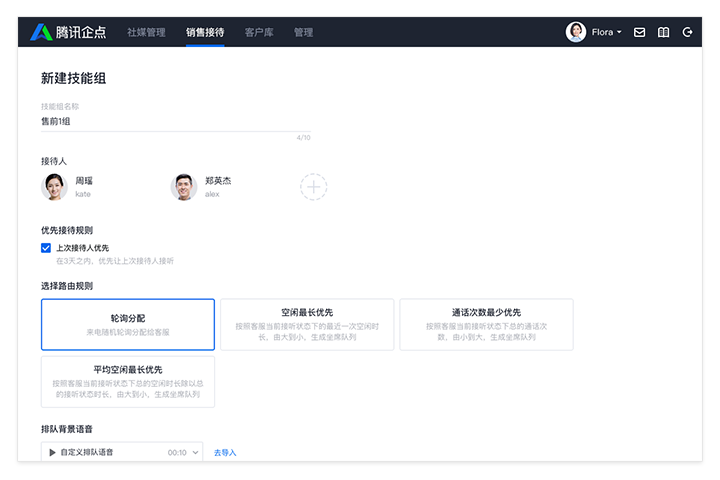Select the 通话次数最少优先 routing rule
Image resolution: width=720 pixels, height=480 pixels.
(x=486, y=325)
